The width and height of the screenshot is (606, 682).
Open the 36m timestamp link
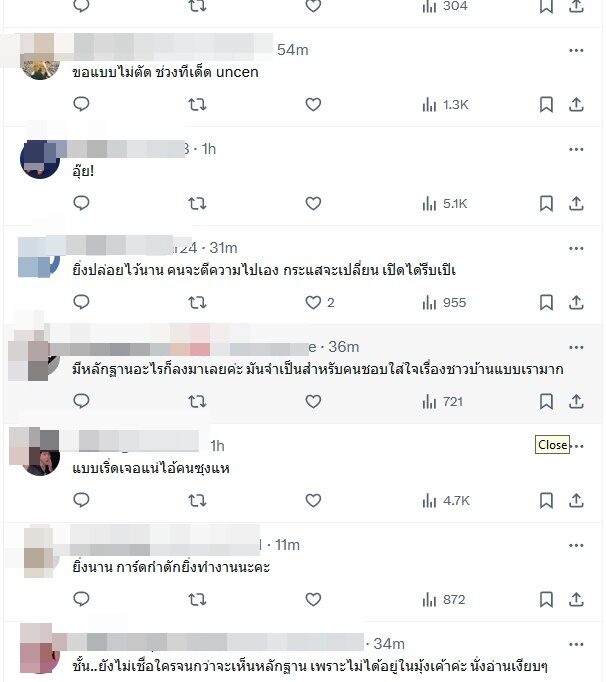pos(344,347)
